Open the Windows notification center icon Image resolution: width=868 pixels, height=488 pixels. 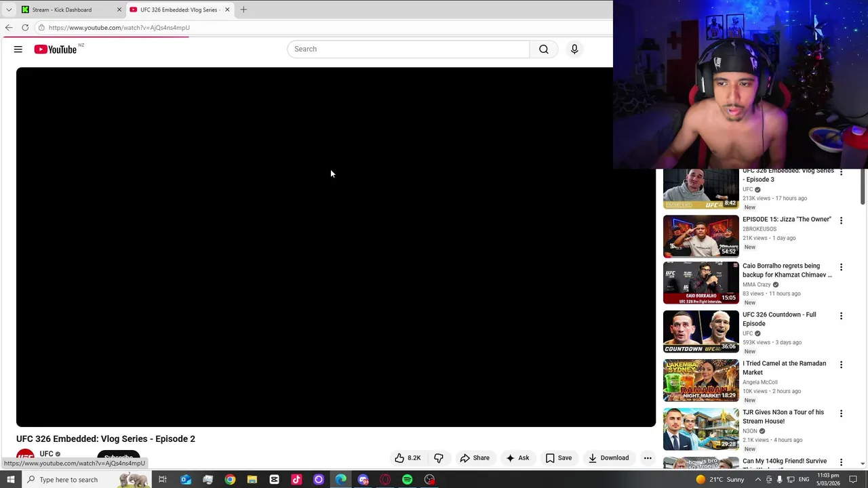click(x=853, y=480)
